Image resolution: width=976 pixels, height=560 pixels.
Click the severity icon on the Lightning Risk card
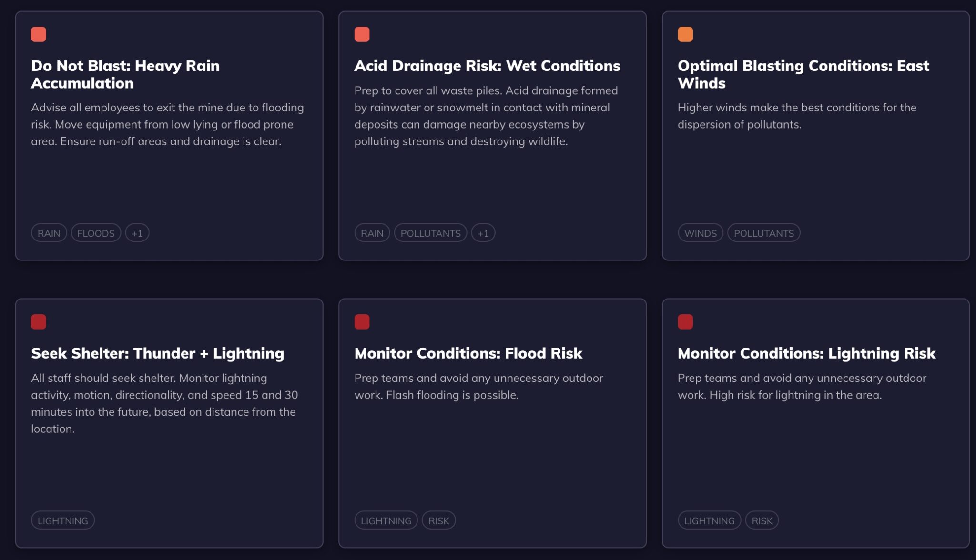686,322
